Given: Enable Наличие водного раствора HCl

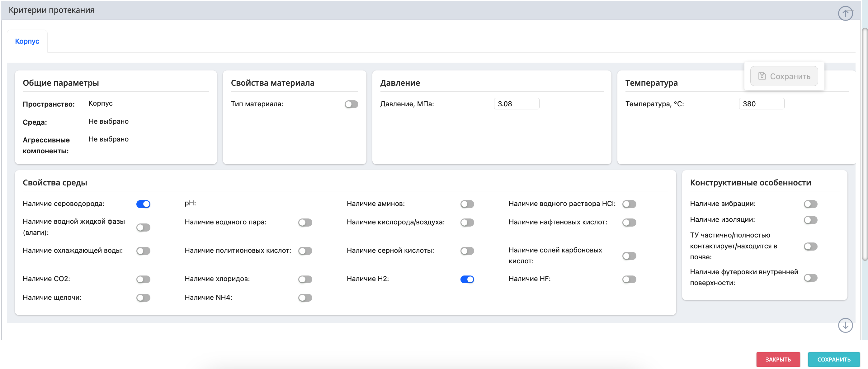Looking at the screenshot, I should (629, 204).
